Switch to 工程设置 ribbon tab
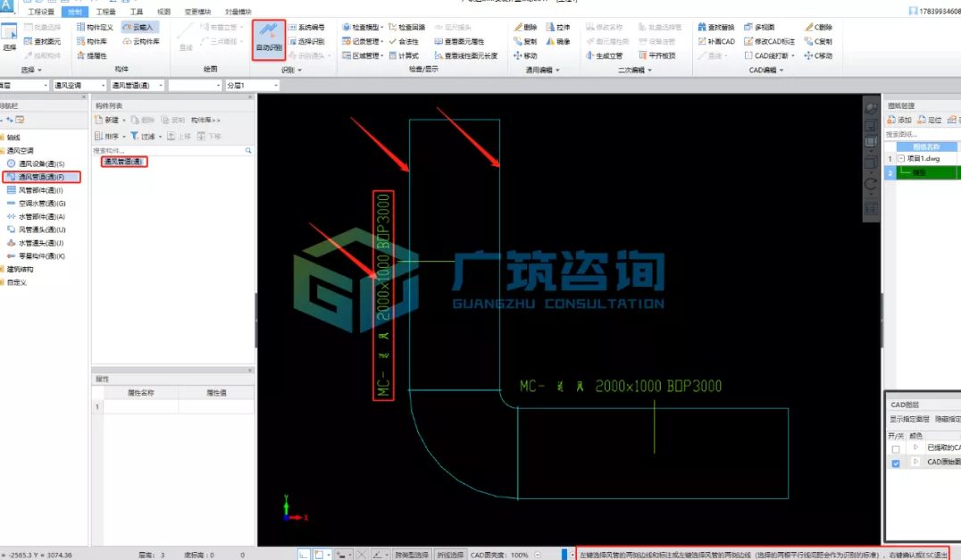This screenshot has height=560, width=961. (41, 12)
